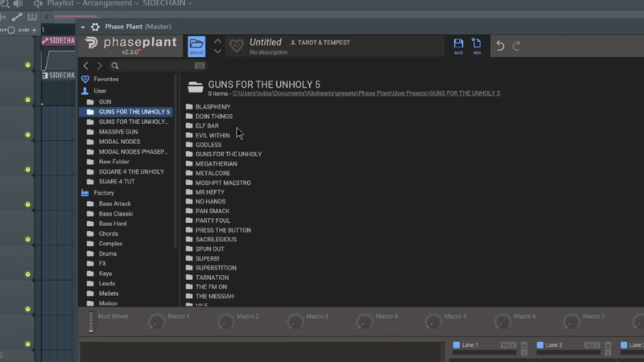644x362 pixels.
Task: Select previous preset with up arrow
Action: [x=217, y=42]
